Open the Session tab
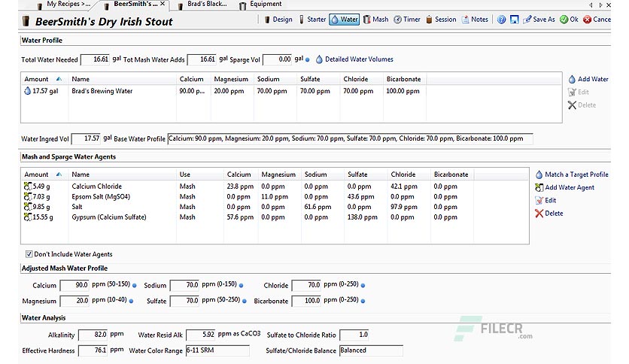The height and width of the screenshot is (364, 629). 441,20
